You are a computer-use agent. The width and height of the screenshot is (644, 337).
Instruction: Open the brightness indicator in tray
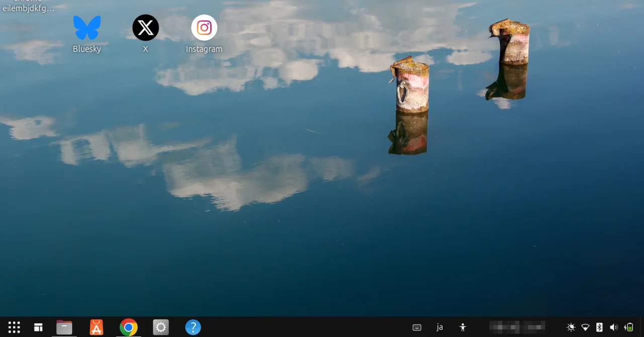coord(571,327)
